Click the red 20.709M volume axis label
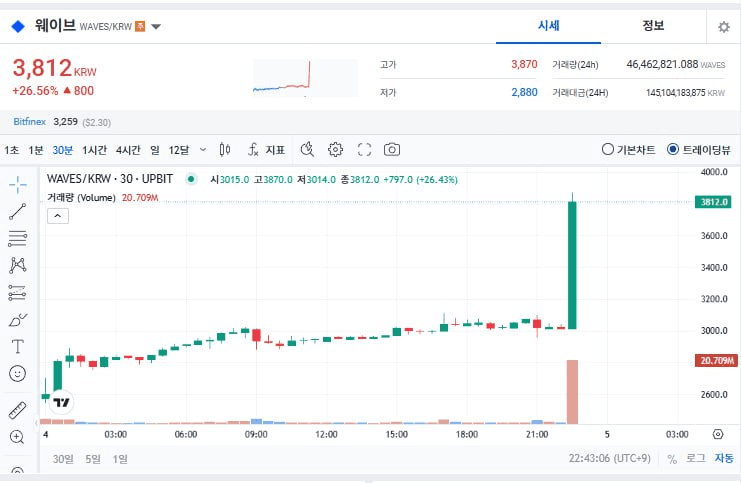Image resolution: width=741 pixels, height=483 pixels. [x=716, y=361]
